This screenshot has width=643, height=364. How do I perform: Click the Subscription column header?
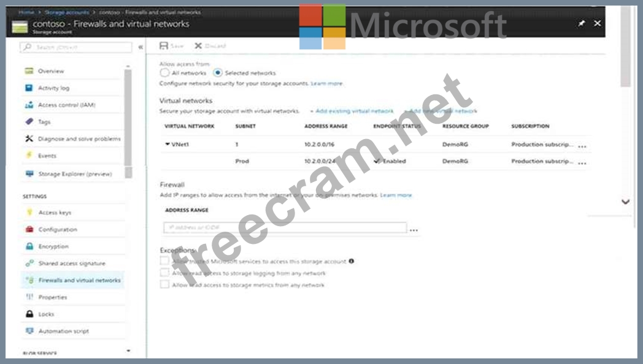(530, 126)
